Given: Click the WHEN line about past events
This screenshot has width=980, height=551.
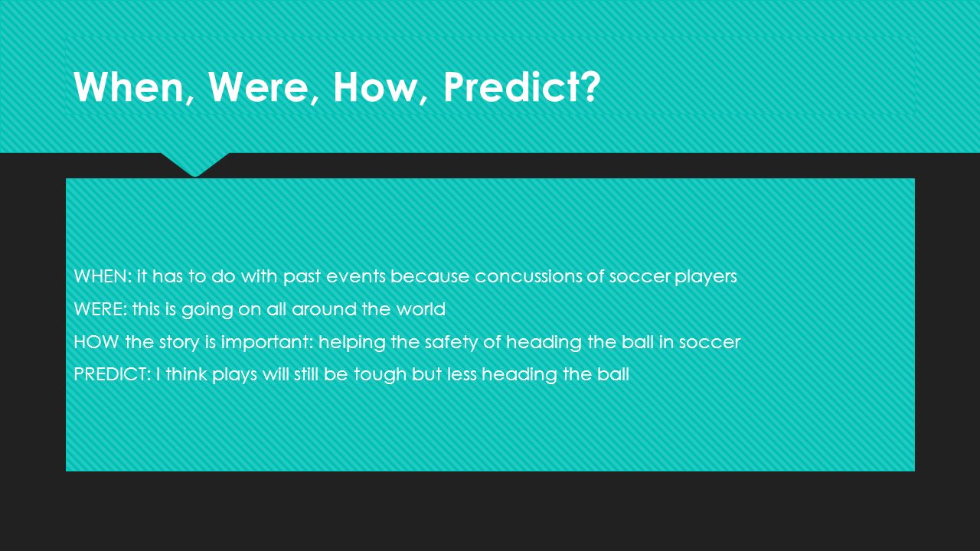Looking at the screenshot, I should [x=405, y=276].
